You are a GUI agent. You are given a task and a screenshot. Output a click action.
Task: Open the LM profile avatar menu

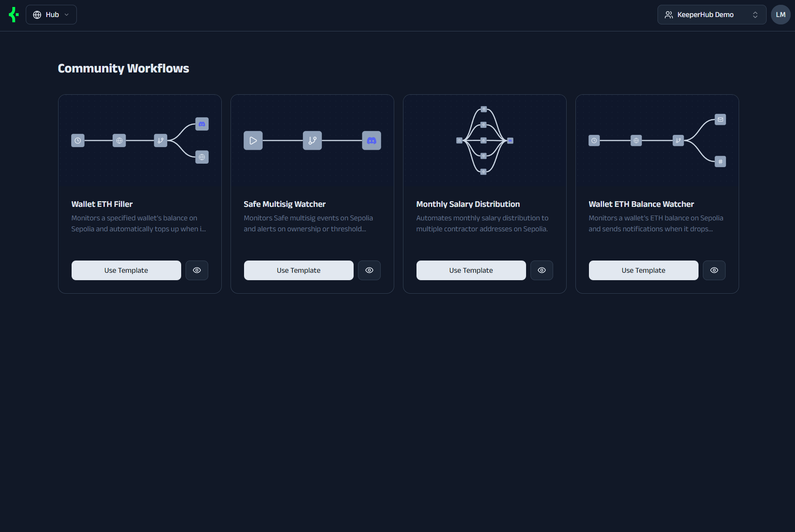click(781, 14)
